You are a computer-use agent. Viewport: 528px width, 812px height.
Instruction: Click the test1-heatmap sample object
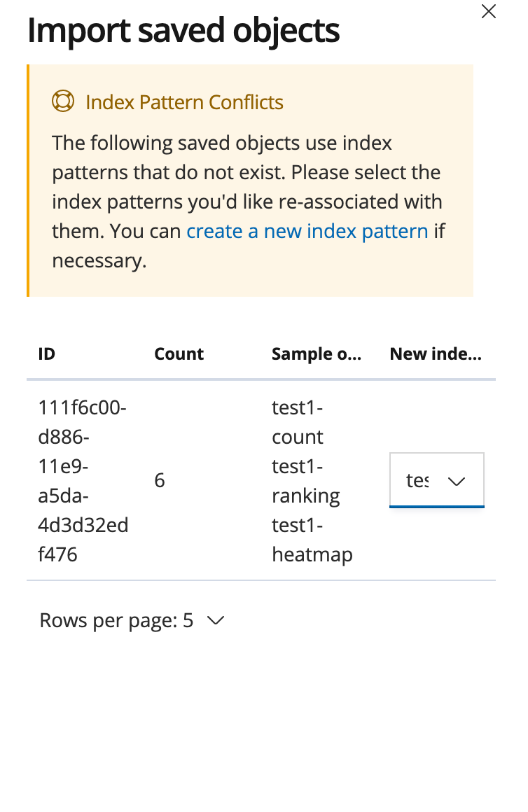pyautogui.click(x=312, y=540)
